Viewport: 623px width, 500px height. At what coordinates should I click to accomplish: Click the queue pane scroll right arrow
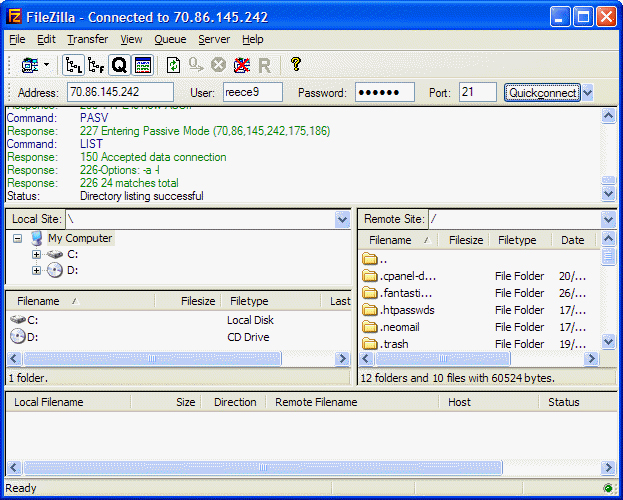click(x=608, y=467)
